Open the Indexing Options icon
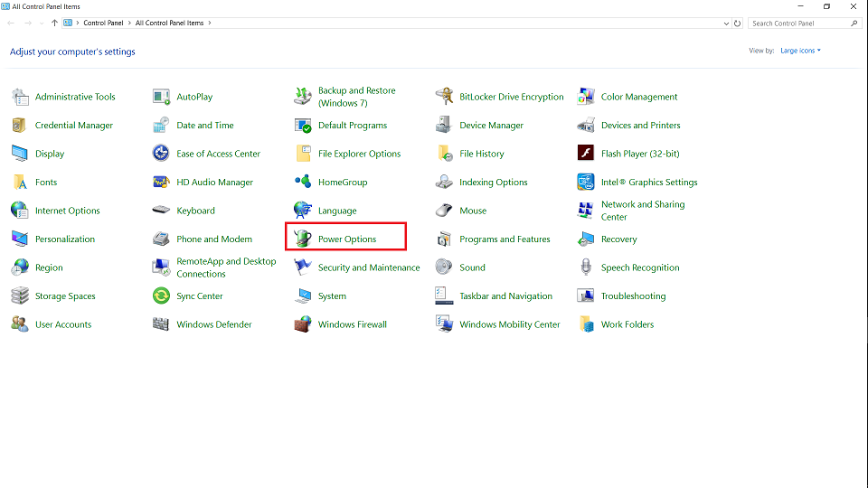Screen dimensions: 868x488 coord(444,182)
